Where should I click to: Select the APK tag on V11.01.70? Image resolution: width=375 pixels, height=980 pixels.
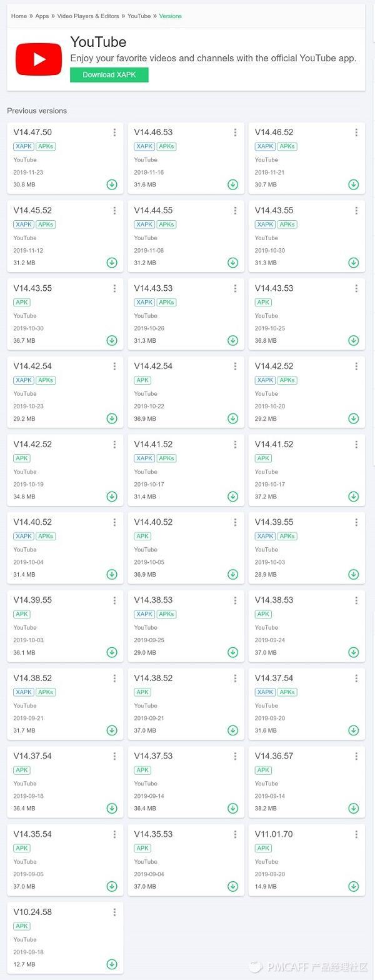264,848
